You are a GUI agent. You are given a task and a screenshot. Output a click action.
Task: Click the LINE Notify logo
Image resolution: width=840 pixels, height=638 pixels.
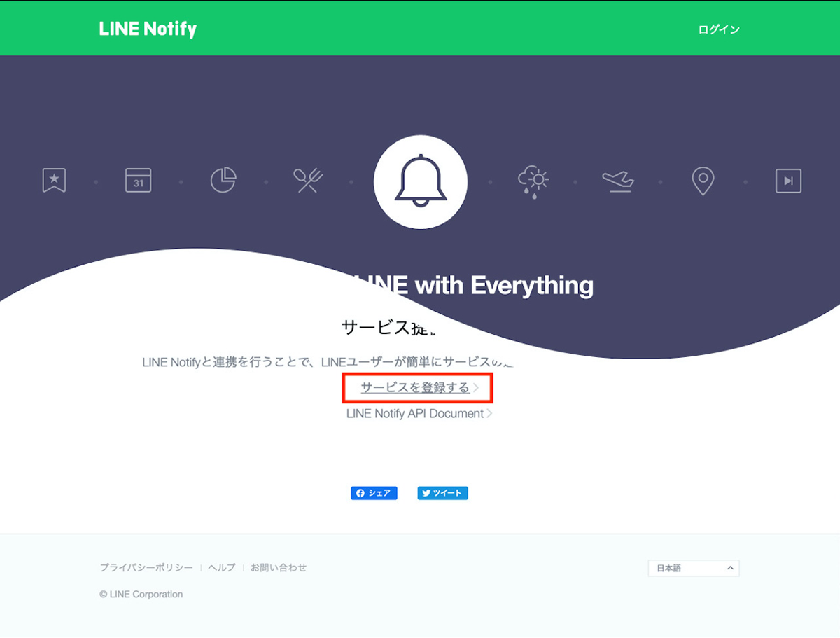pos(148,29)
